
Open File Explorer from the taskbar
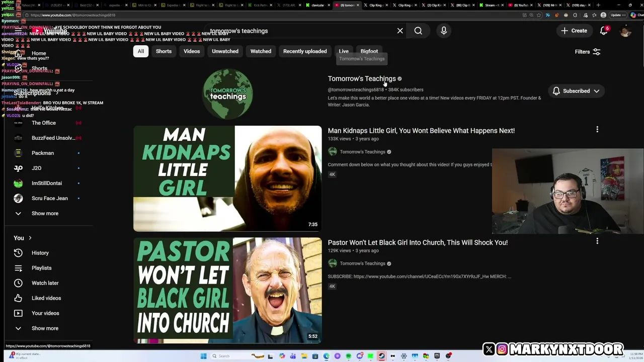pos(304,356)
